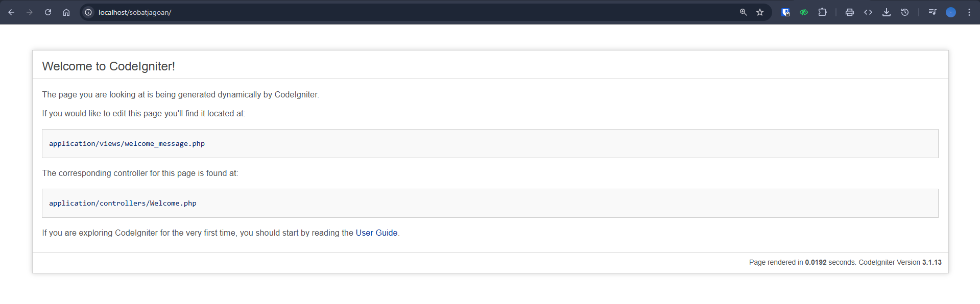Focus the address bar showing localhost/sobatjagoan/
Viewport: 980px width, 304px height.
tap(409, 12)
